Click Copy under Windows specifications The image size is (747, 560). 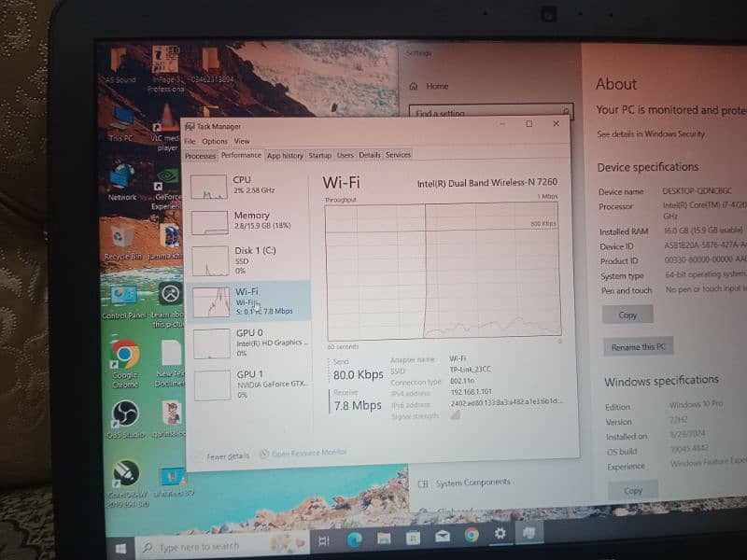coord(633,491)
